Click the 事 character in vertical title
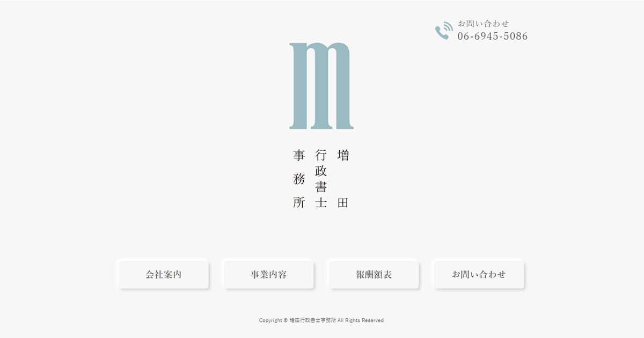The height and width of the screenshot is (338, 644). pyautogui.click(x=299, y=156)
